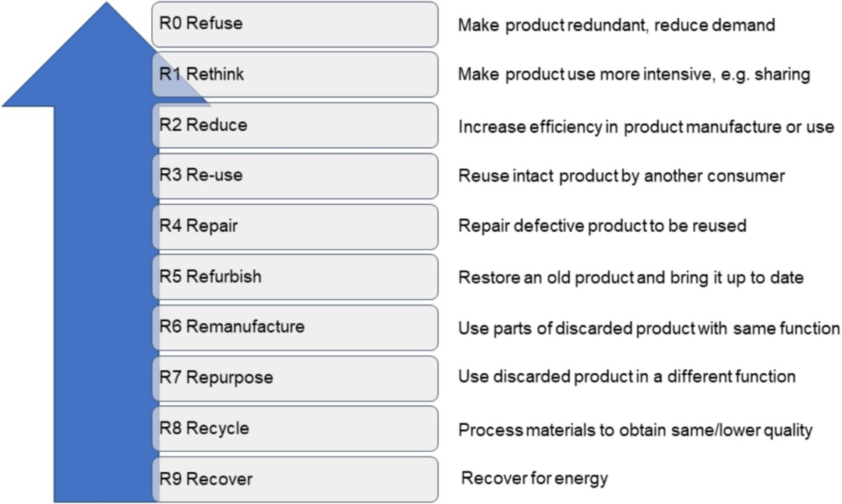This screenshot has height=504, width=842.
Task: Select the R5 Refurbish box
Action: pos(295,277)
